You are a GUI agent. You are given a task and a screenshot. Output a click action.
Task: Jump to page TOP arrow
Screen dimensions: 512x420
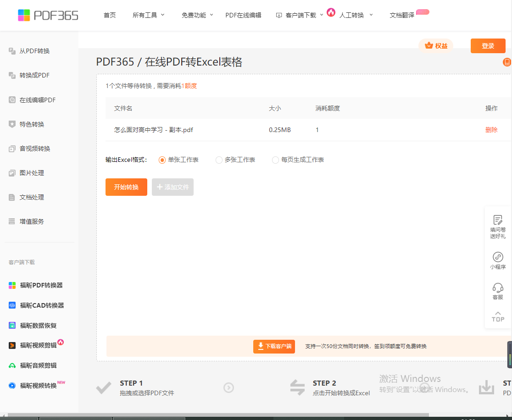point(498,317)
